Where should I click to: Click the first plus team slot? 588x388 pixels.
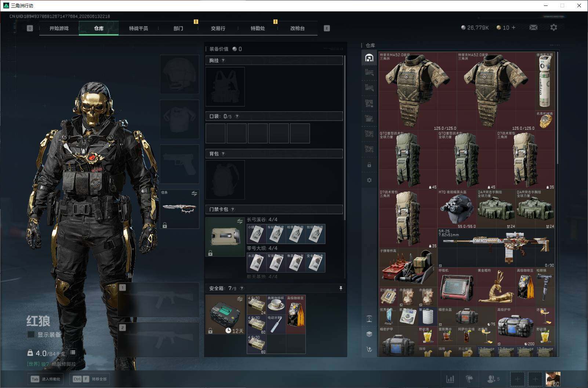pyautogui.click(x=517, y=379)
